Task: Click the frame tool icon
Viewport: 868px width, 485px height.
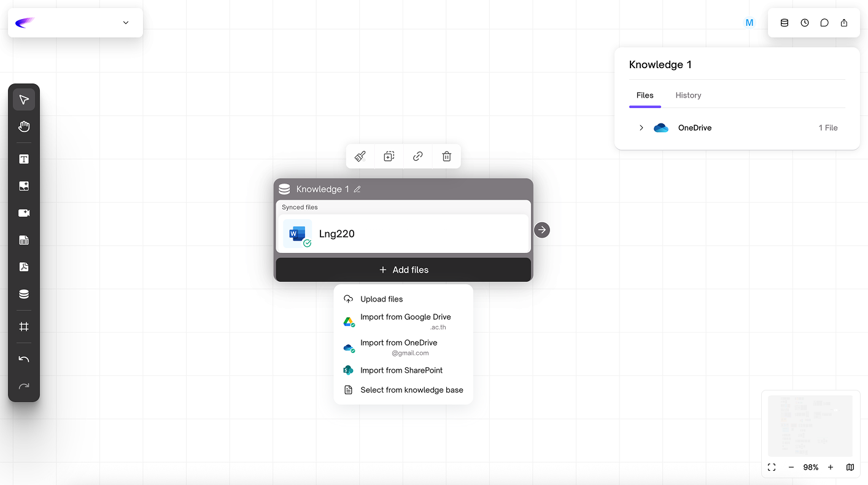Action: (x=24, y=327)
